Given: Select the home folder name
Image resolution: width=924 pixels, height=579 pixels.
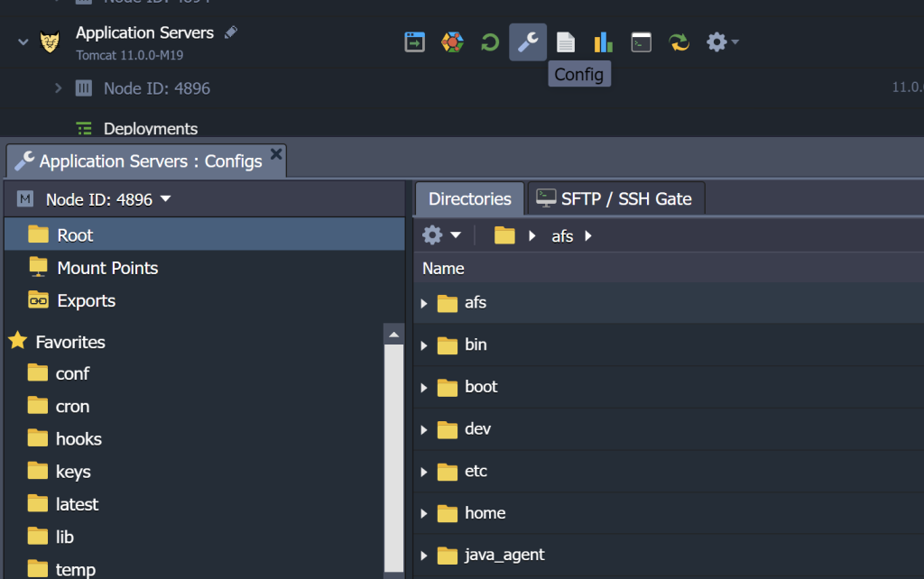Looking at the screenshot, I should tap(485, 513).
